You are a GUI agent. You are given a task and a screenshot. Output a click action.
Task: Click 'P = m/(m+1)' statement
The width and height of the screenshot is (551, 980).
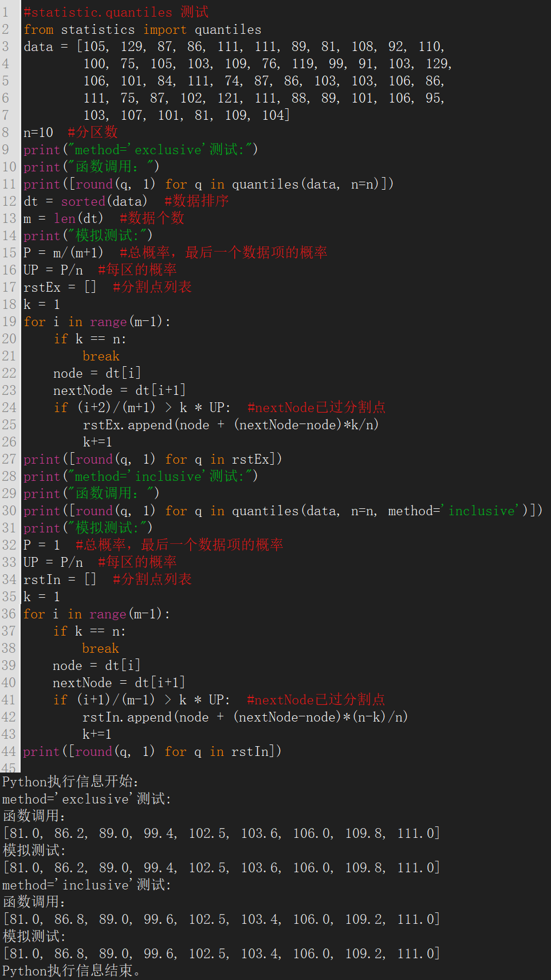point(64,253)
